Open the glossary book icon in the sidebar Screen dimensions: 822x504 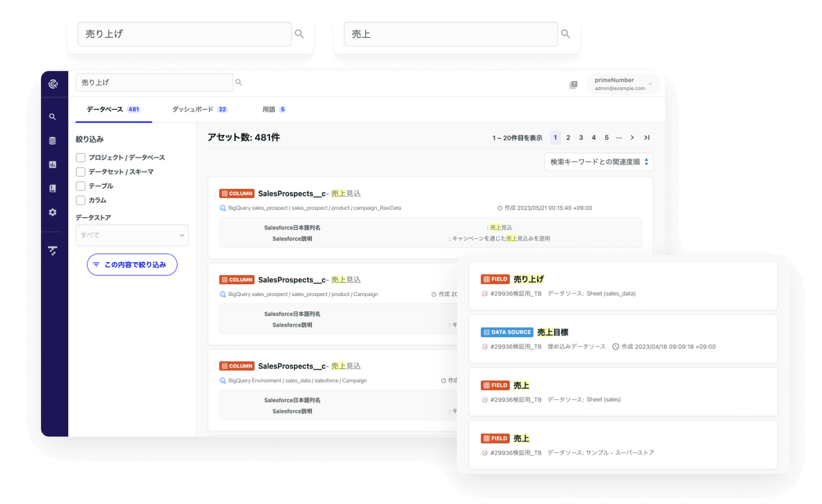tap(53, 188)
